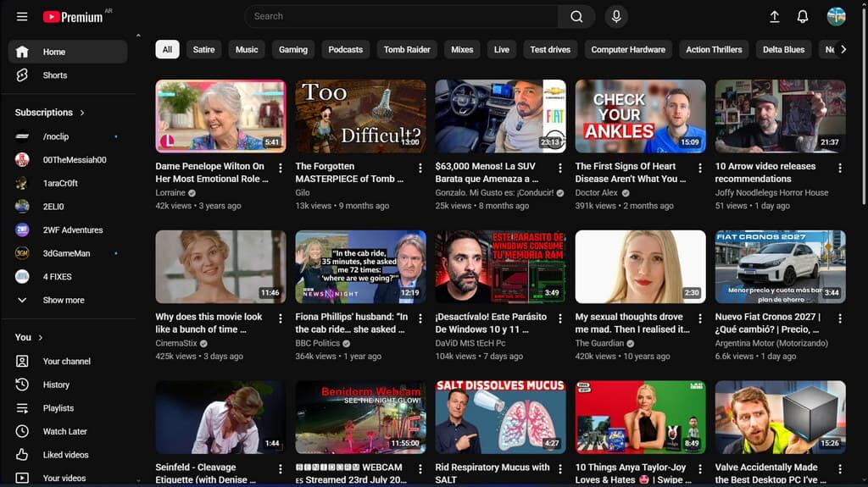Open the account avatar menu
The image size is (868, 487).
point(836,17)
